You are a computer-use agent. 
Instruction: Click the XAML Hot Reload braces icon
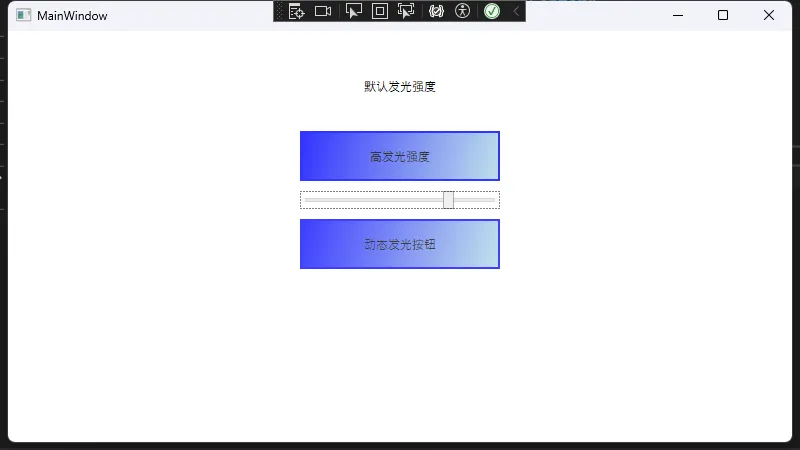pyautogui.click(x=436, y=11)
